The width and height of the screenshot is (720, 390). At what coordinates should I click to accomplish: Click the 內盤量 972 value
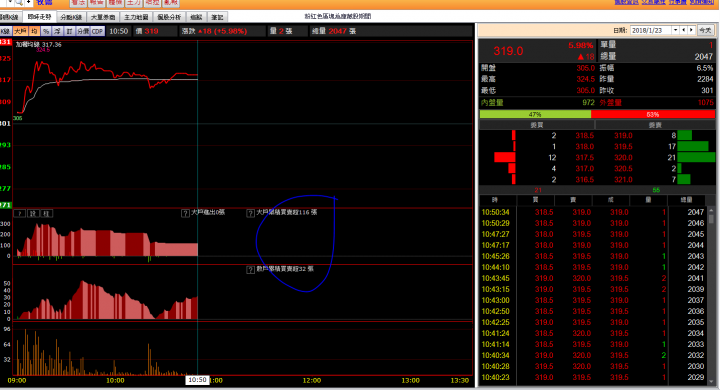coord(588,102)
